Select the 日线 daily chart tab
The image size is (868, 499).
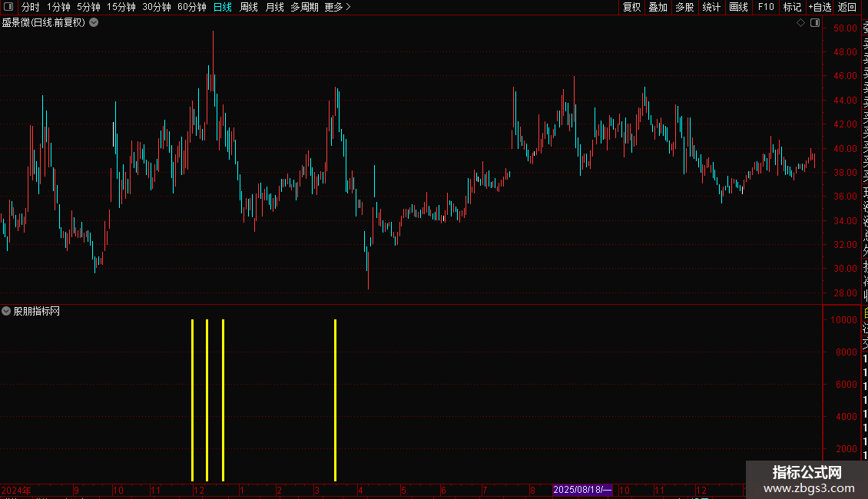click(x=223, y=7)
